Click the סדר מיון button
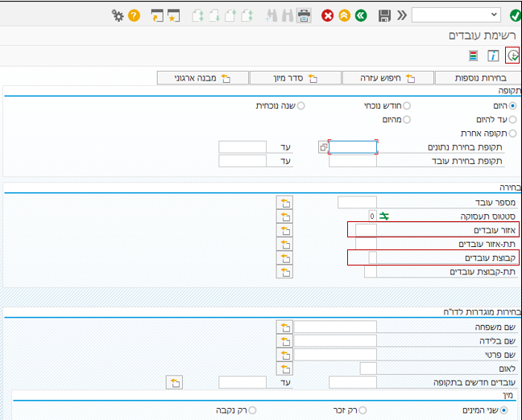Viewport: 522px width, 420px height. point(296,78)
